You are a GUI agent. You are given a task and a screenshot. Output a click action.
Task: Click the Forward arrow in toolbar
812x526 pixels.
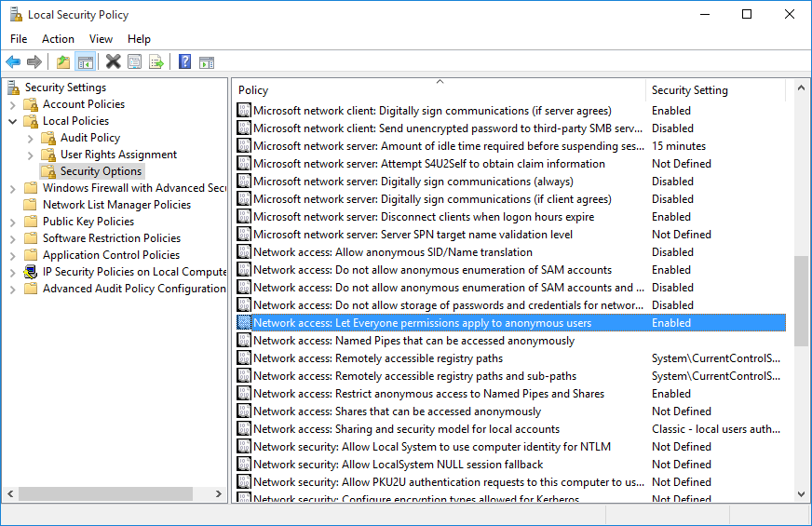[x=34, y=62]
